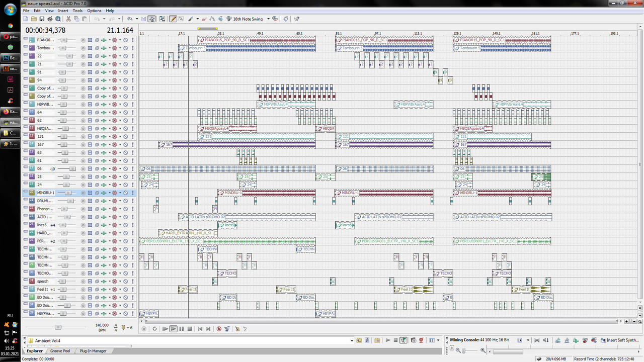Refresh the Explorer file list
The width and height of the screenshot is (644, 362).
click(x=367, y=340)
